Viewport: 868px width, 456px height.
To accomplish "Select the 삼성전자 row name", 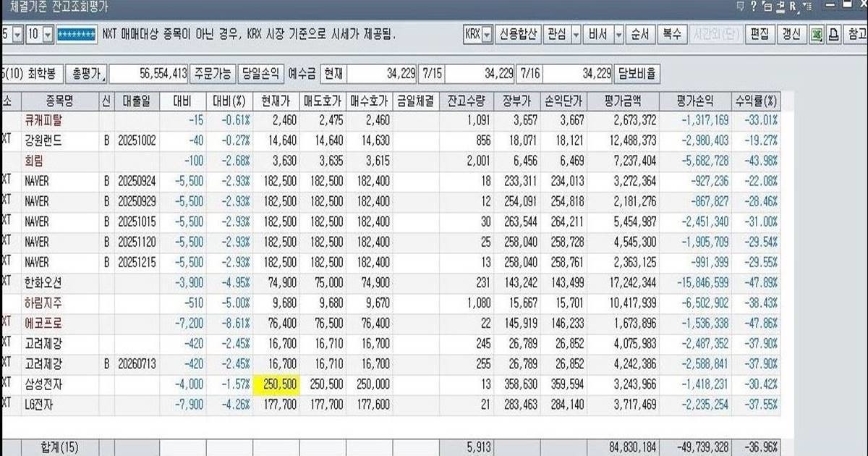I will (43, 384).
